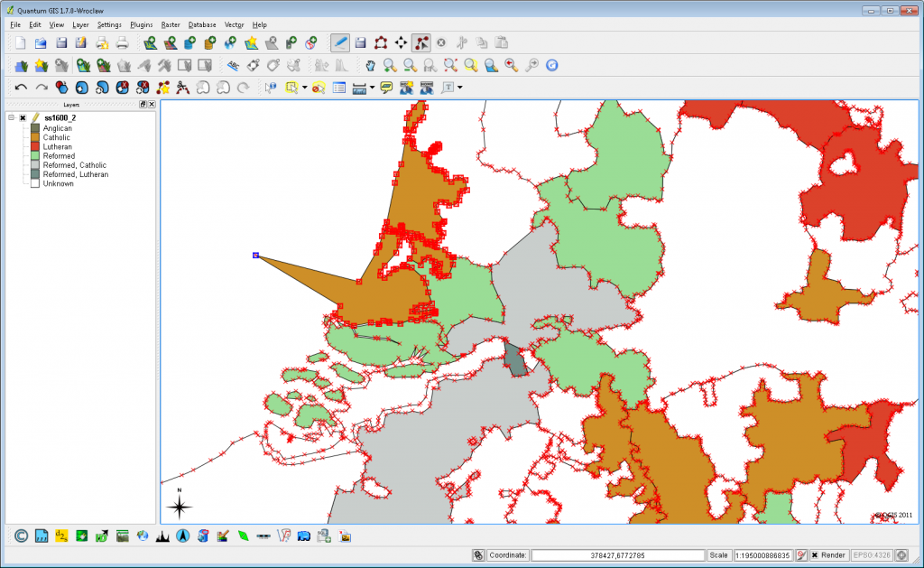Click Zoom Full extent icon
924x568 pixels.
point(451,66)
